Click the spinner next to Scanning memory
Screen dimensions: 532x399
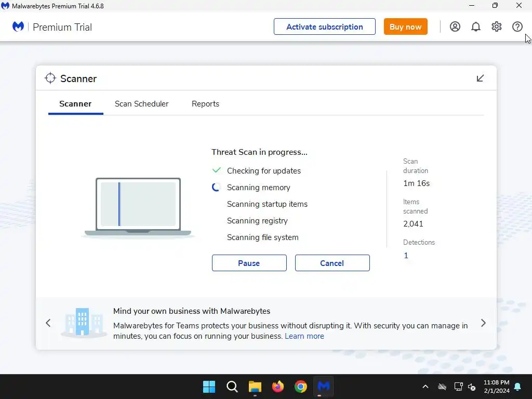(216, 187)
